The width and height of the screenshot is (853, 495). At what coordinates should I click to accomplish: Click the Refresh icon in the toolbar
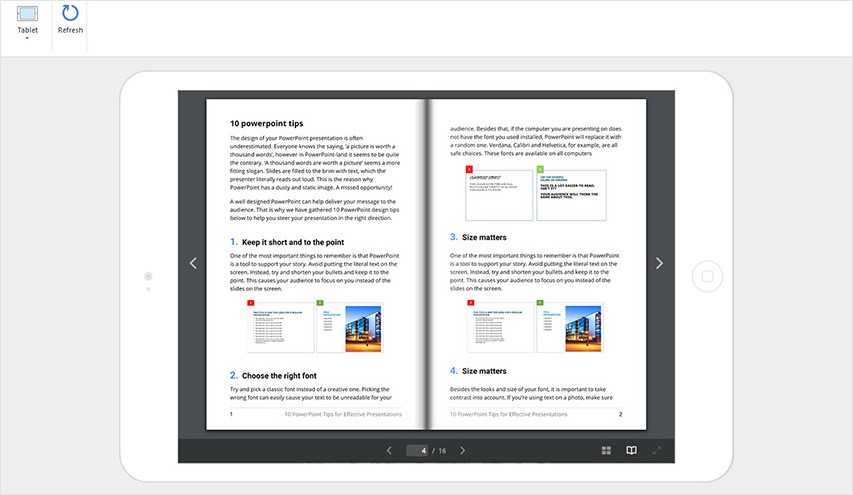coord(70,14)
